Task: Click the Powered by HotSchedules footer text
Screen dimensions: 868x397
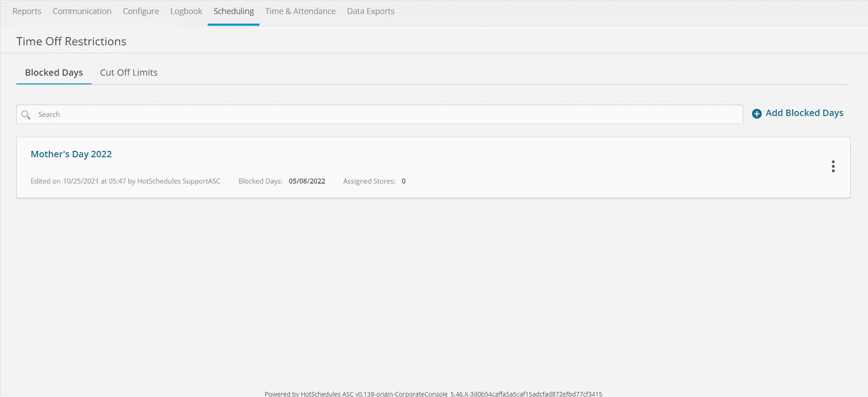Action: 433,393
